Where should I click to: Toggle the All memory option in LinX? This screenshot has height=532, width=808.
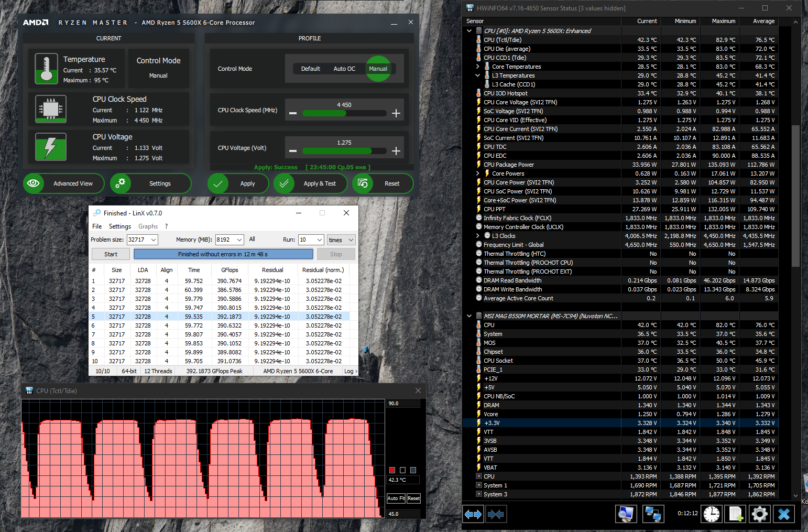[x=252, y=239]
